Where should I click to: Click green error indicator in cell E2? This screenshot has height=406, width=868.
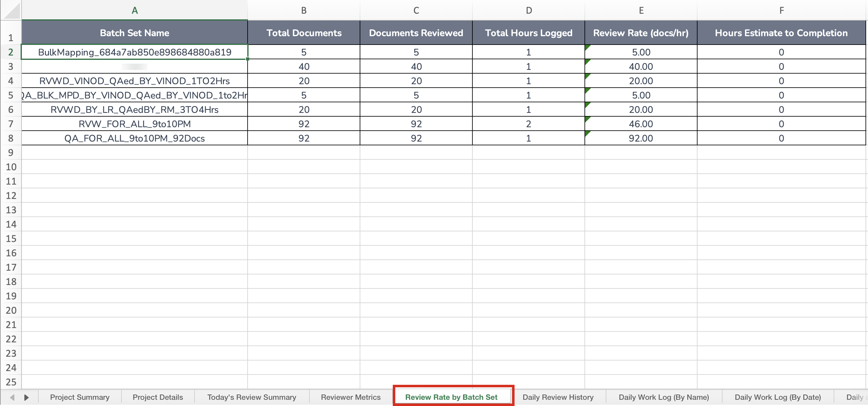click(x=588, y=47)
